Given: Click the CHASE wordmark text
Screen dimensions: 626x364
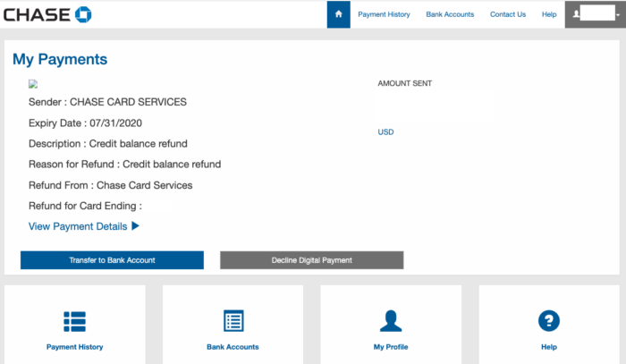Looking at the screenshot, I should (x=38, y=15).
